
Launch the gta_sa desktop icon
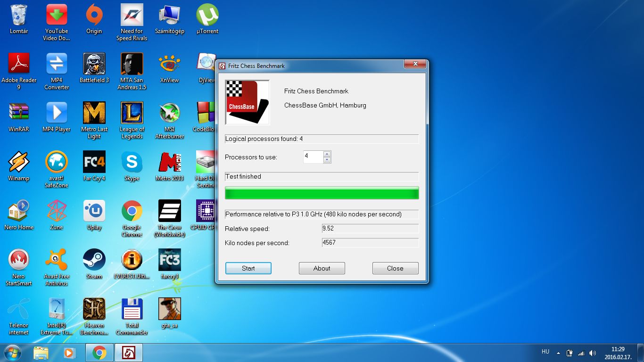tap(170, 314)
